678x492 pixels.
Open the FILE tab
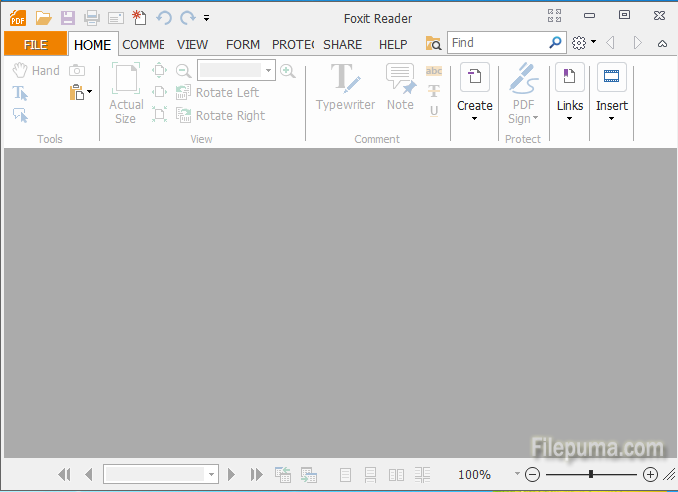pyautogui.click(x=35, y=44)
